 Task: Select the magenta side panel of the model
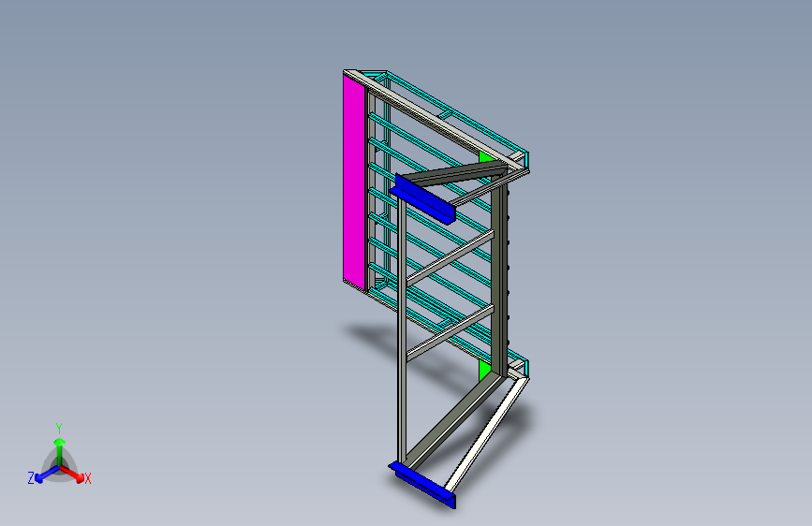[x=354, y=182]
